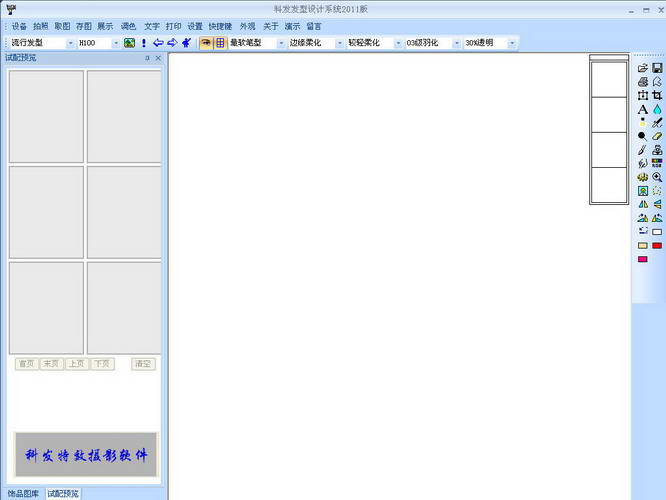This screenshot has width=666, height=500.
Task: Open the 设备 menu
Action: pos(19,26)
